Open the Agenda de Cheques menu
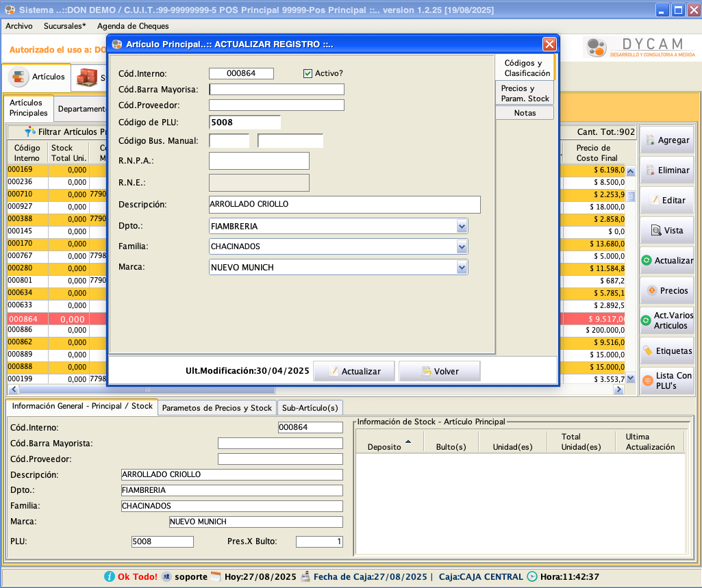Screen dimensions: 702x588 pos(133,26)
